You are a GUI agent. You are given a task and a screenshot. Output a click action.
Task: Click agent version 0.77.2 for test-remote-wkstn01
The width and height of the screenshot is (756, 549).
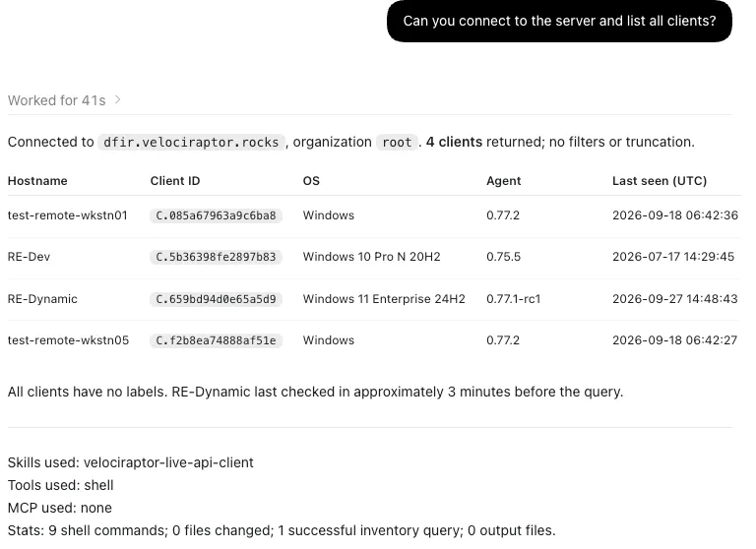tap(503, 214)
